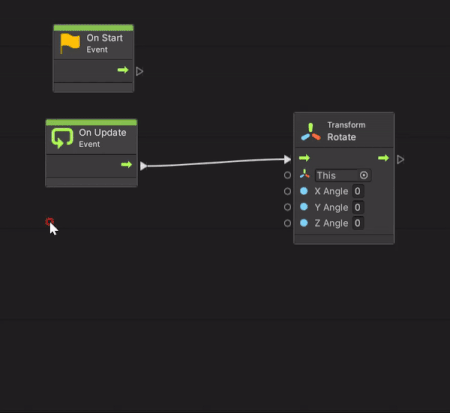Click the blue dot beside Z Angle
This screenshot has height=413, width=450.
(304, 223)
